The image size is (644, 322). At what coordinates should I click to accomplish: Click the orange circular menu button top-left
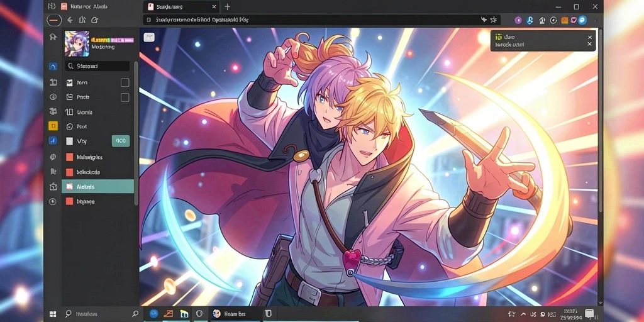[x=54, y=19]
